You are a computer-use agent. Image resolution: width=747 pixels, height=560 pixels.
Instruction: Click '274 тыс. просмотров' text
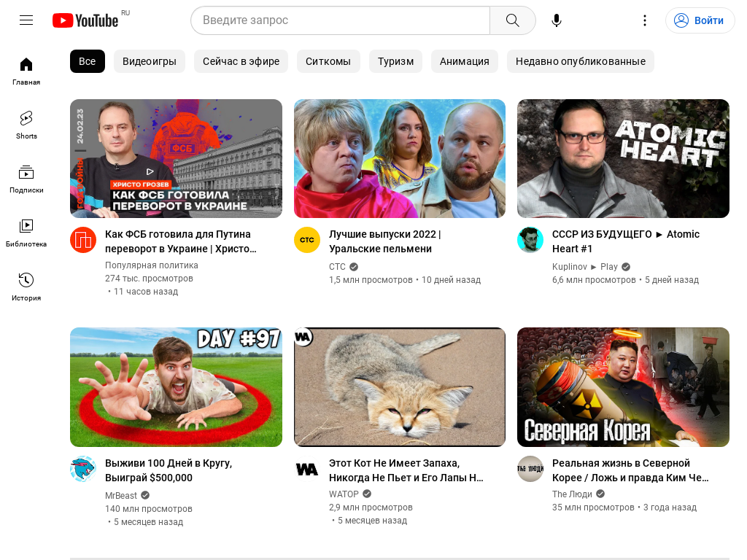click(149, 279)
